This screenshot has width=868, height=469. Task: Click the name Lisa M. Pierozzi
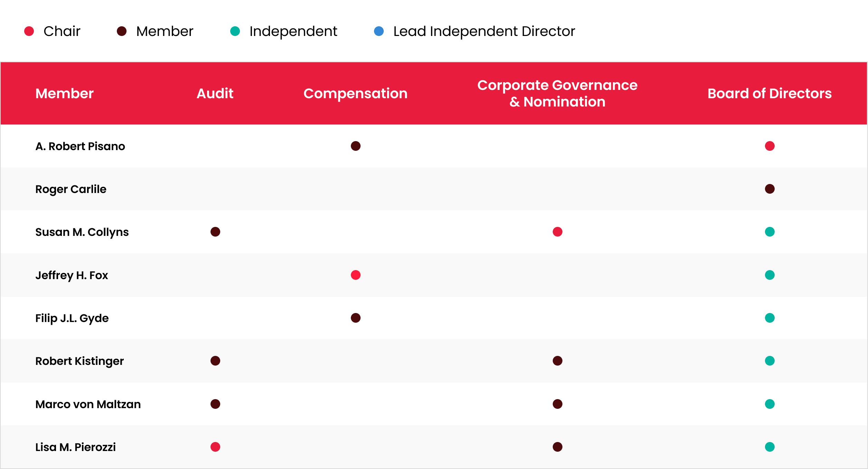(x=75, y=447)
